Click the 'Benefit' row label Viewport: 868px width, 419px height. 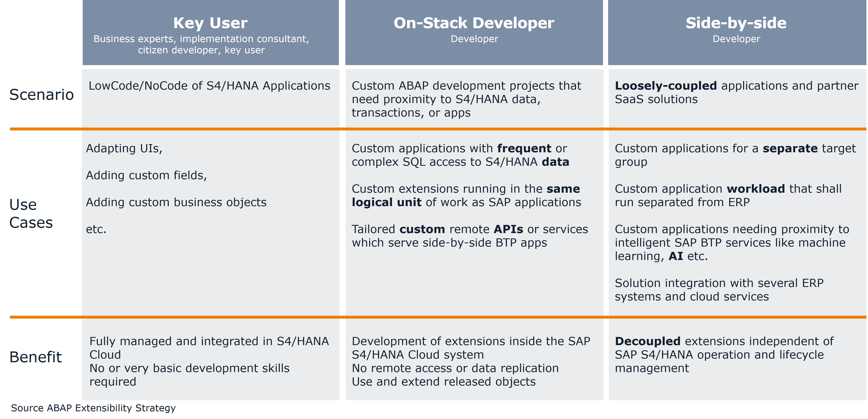35,357
